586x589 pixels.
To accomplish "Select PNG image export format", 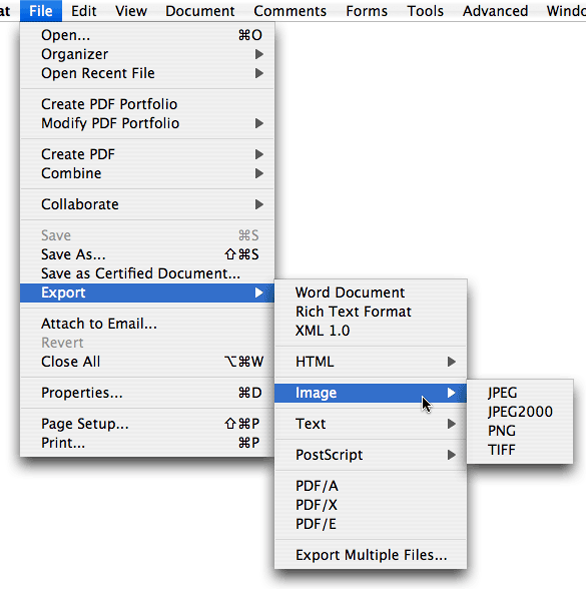I will click(x=520, y=431).
